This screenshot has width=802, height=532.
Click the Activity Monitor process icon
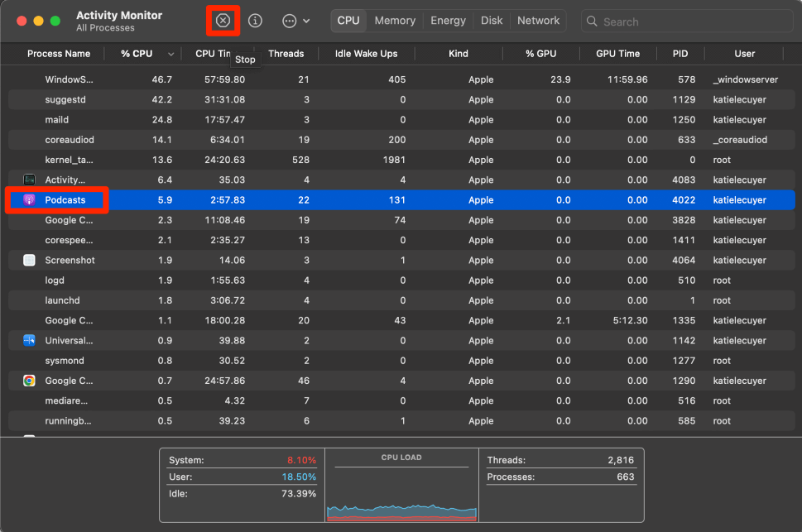tap(29, 180)
